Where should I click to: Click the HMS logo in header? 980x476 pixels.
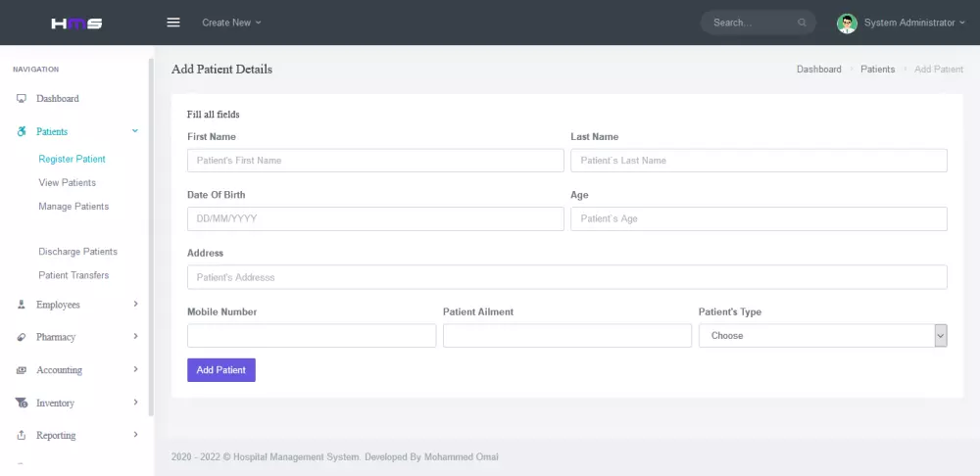coord(76,23)
